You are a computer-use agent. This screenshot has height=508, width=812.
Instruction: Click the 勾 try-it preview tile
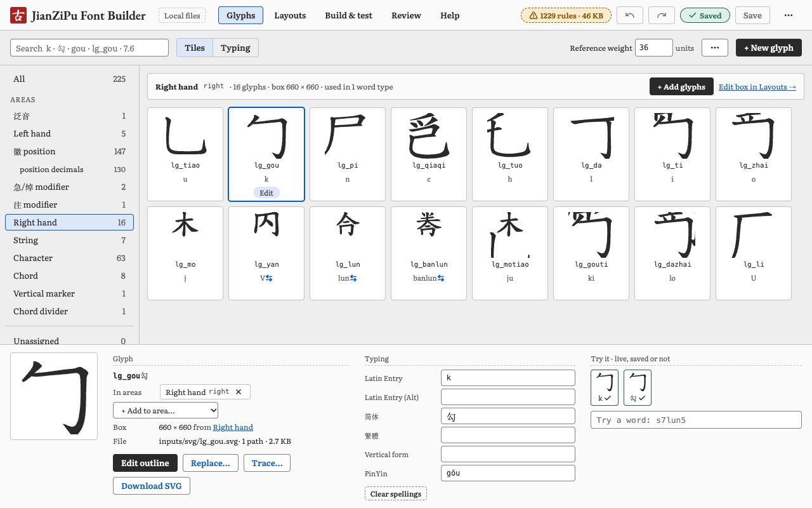pos(638,387)
